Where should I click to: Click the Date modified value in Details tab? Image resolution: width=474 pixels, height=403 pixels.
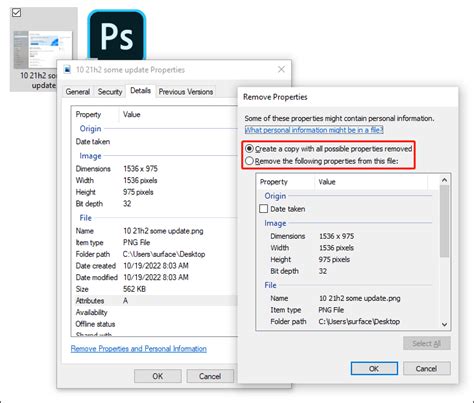click(156, 277)
